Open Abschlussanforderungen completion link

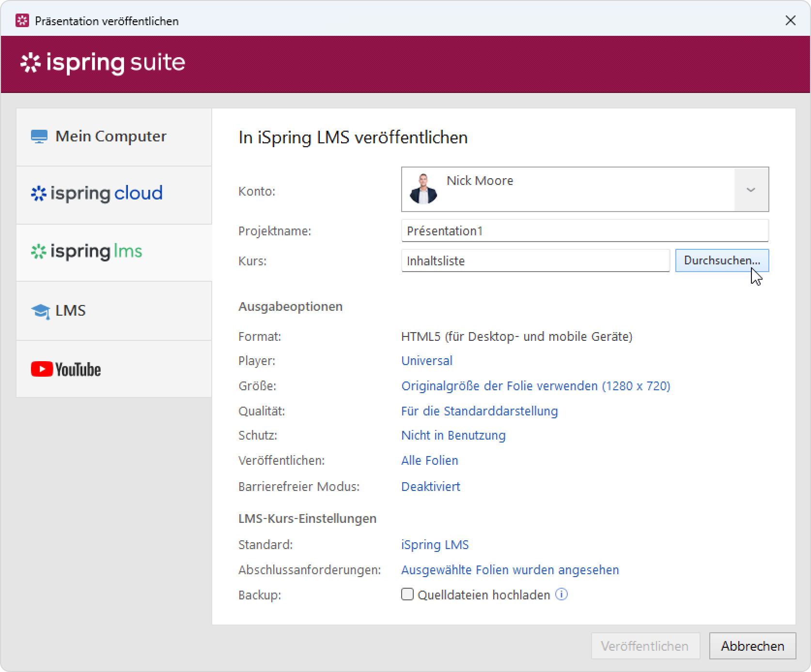tap(510, 570)
